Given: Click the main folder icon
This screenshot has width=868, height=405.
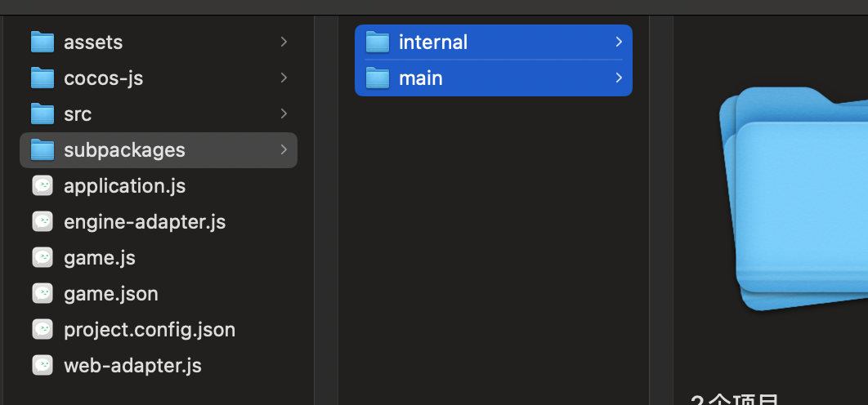Looking at the screenshot, I should [377, 78].
